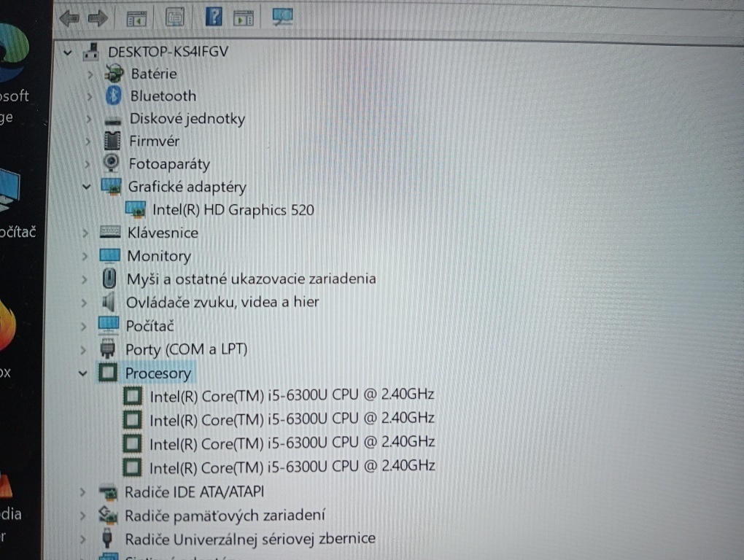Screen dimensions: 744x560
Task: Click the navigate Back arrow icon
Action: point(69,17)
